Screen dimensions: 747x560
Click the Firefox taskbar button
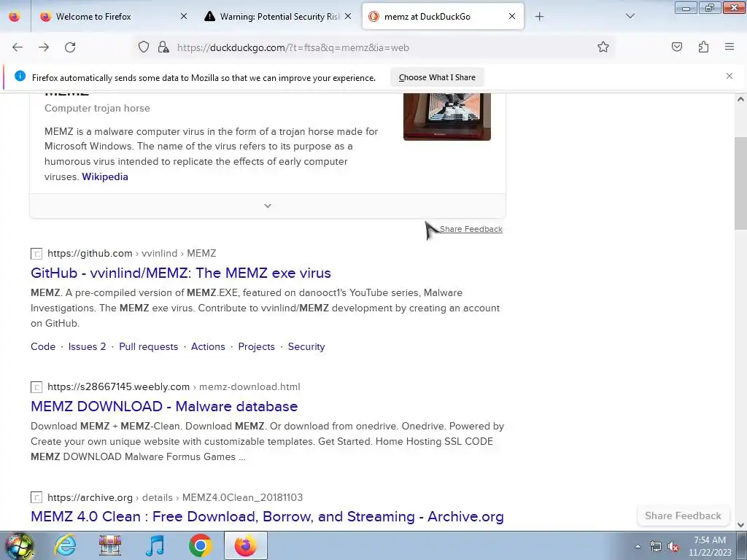pos(246,545)
